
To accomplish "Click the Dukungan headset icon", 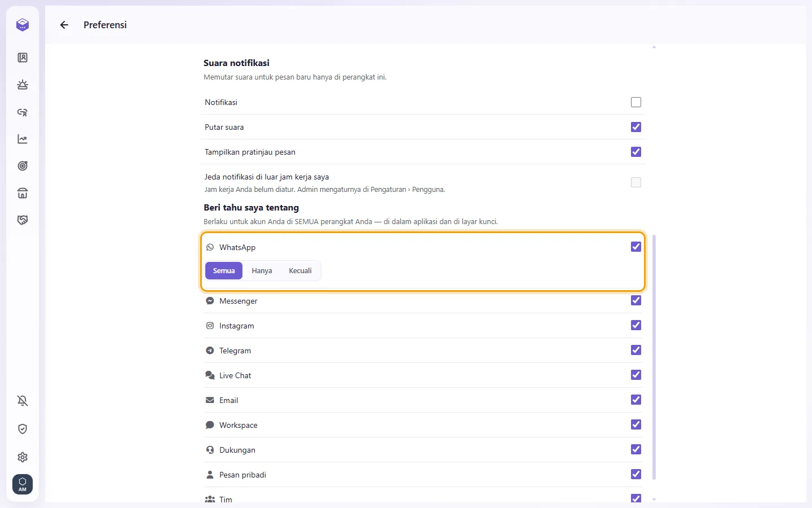I will point(210,450).
